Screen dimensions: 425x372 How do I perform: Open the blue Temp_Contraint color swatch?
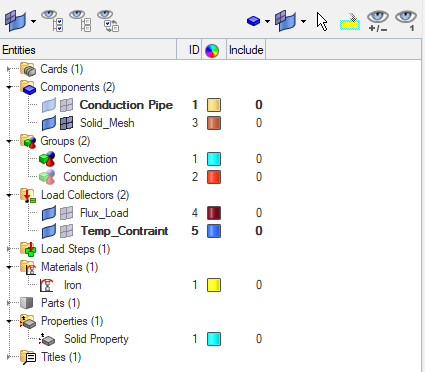214,231
